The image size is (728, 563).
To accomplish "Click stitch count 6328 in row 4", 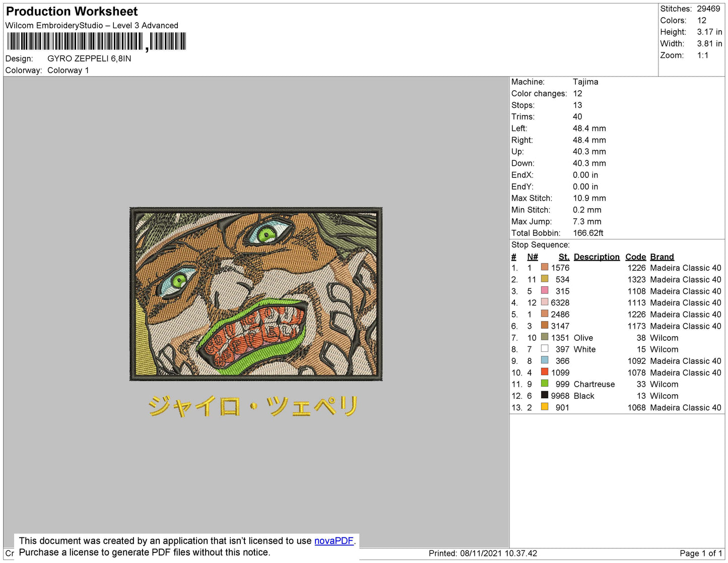I will point(560,302).
